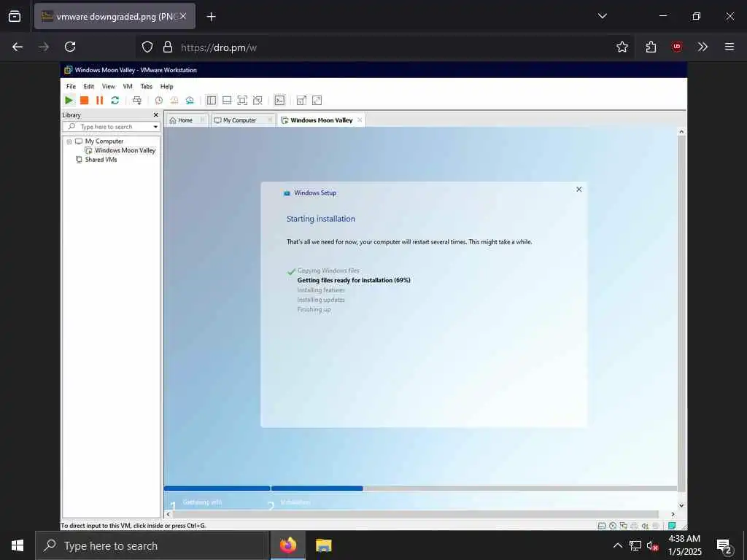Click the VM view horizontal scrollbar

(415, 514)
